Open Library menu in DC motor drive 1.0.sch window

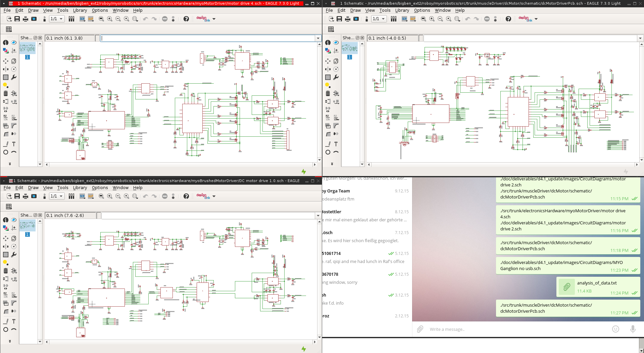(x=80, y=188)
